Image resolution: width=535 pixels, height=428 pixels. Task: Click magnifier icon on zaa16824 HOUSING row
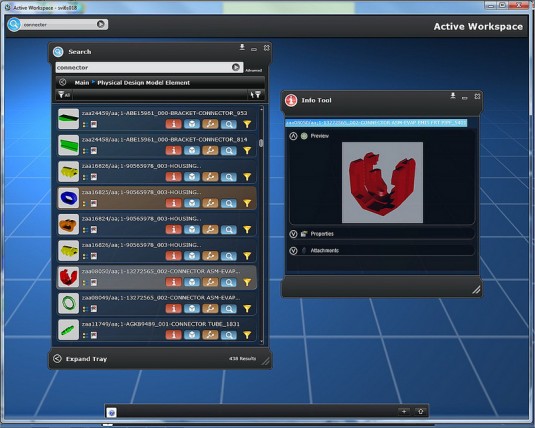(x=229, y=230)
